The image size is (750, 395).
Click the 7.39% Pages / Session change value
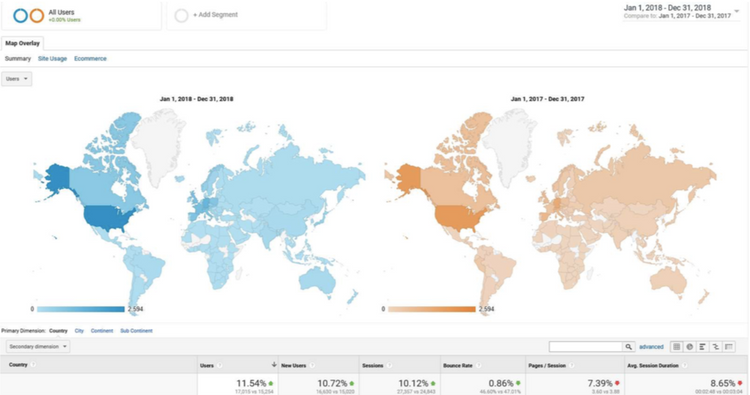point(600,384)
